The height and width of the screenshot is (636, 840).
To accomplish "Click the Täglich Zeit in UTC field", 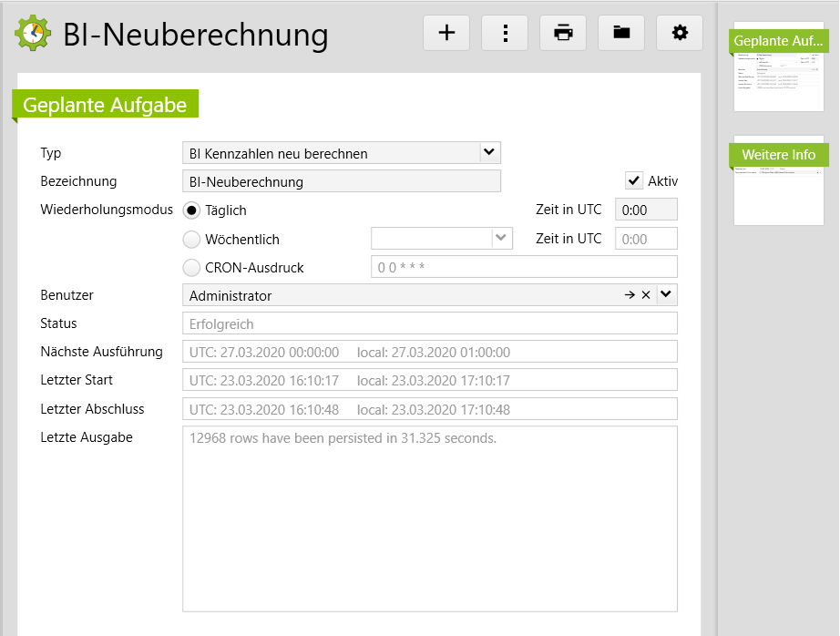I will (646, 210).
